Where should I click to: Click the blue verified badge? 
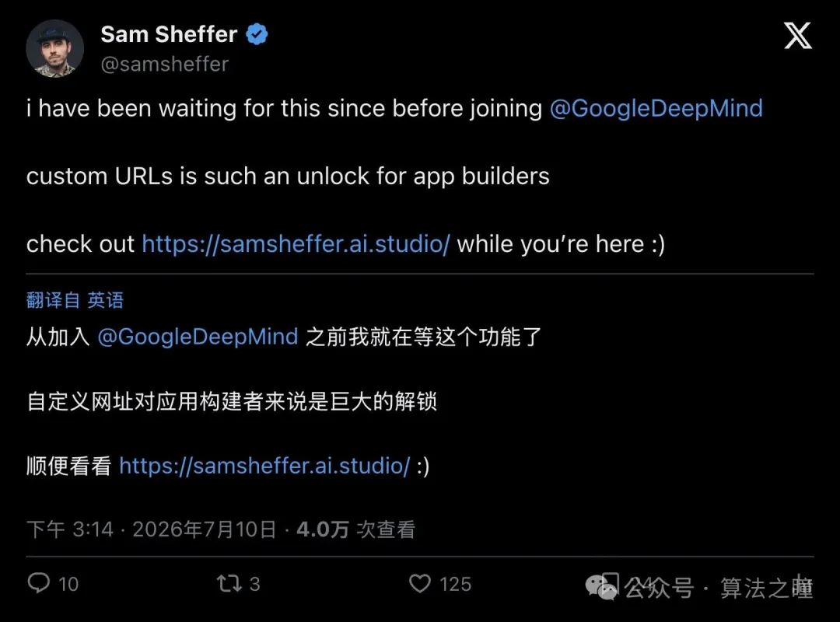[x=257, y=34]
